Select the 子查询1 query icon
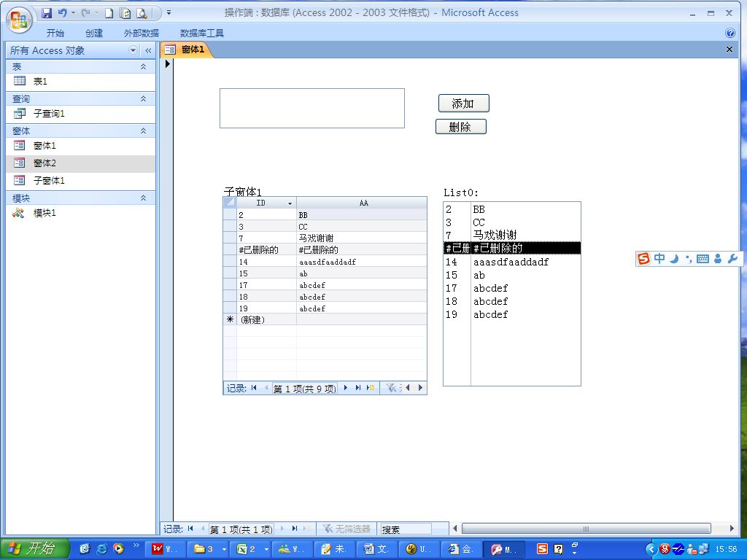Screen dimensions: 747x560 (x=20, y=113)
